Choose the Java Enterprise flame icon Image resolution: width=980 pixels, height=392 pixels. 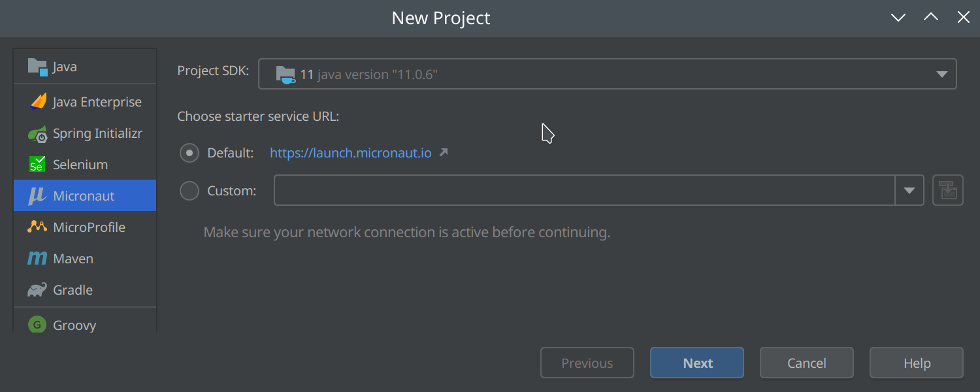click(x=38, y=102)
